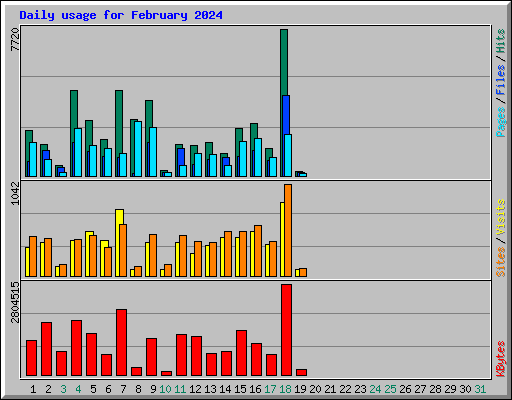Click the small red KBytes bar for day 19
This screenshot has width=512, height=400.
tap(301, 373)
